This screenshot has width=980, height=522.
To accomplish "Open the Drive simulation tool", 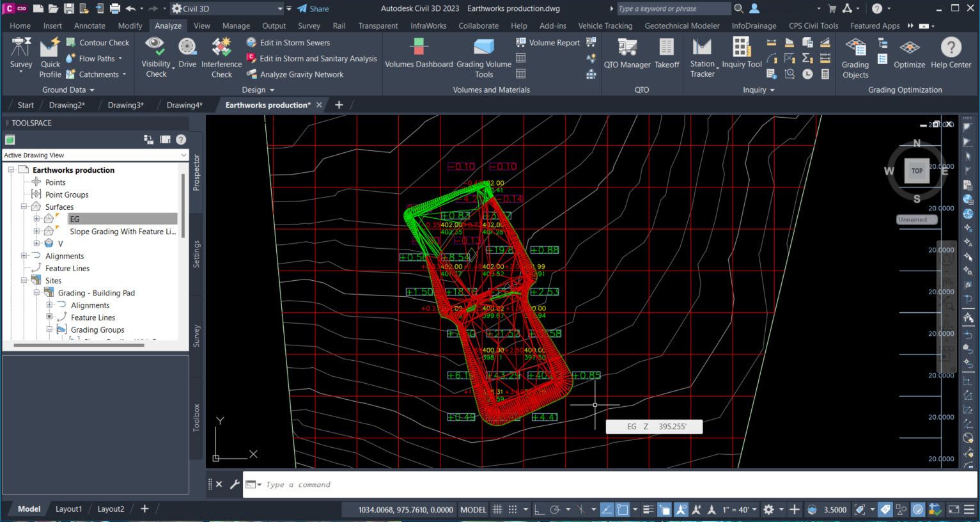I will point(187,53).
